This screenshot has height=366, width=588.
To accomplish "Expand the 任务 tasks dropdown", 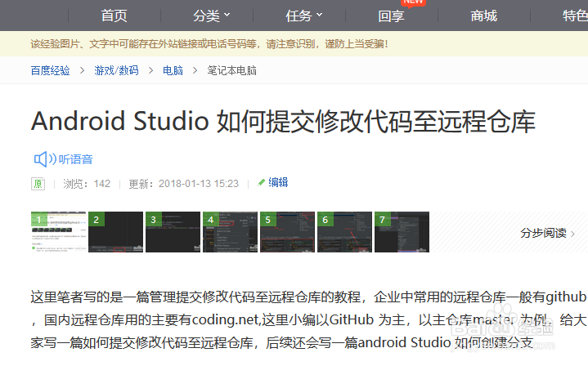I will [303, 16].
